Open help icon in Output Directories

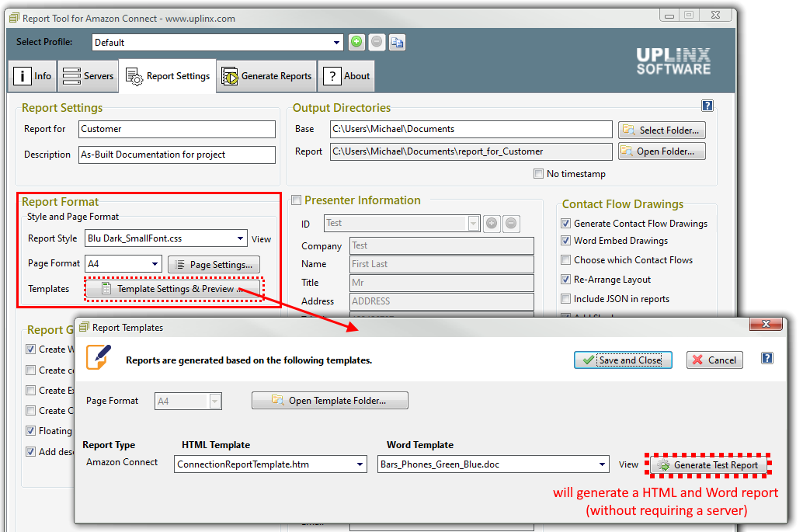[707, 106]
